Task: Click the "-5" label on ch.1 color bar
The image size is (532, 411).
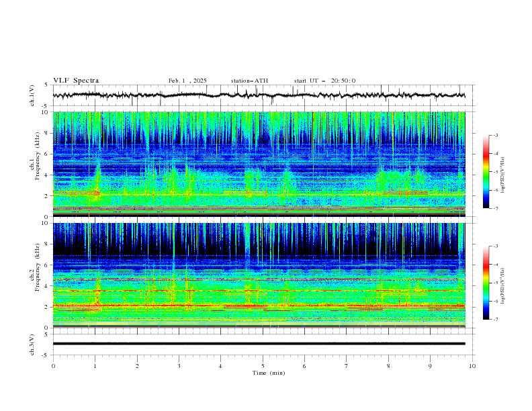Action: pyautogui.click(x=496, y=172)
